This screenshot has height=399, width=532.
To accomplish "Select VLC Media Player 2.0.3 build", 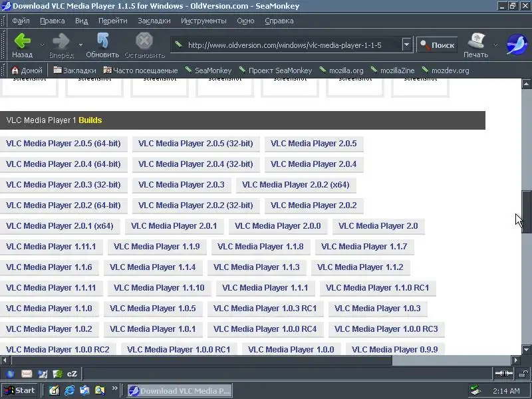I will 182,185.
